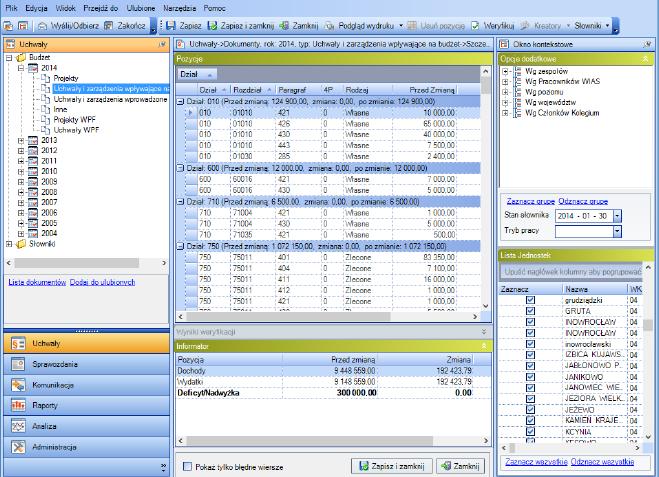Open the Administracja module
This screenshot has height=477, width=659.
[x=87, y=447]
